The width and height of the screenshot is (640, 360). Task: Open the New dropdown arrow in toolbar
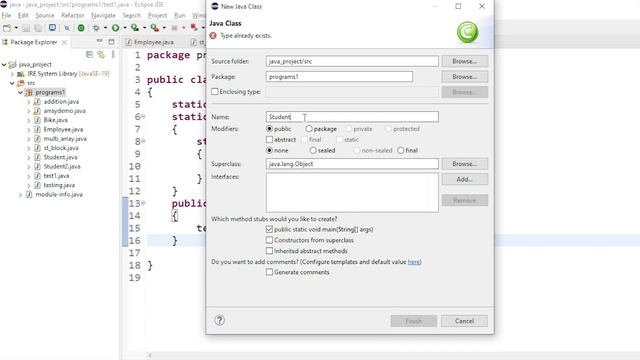click(x=16, y=28)
